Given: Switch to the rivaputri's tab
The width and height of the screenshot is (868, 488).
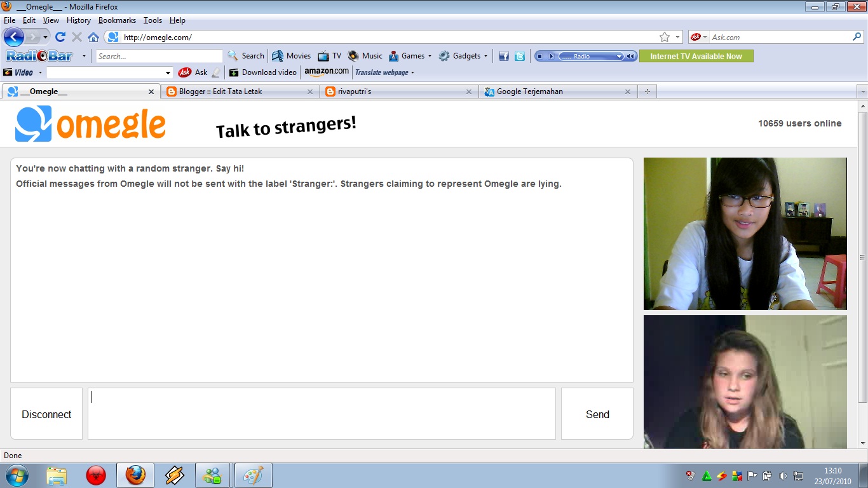Looking at the screenshot, I should pos(399,91).
